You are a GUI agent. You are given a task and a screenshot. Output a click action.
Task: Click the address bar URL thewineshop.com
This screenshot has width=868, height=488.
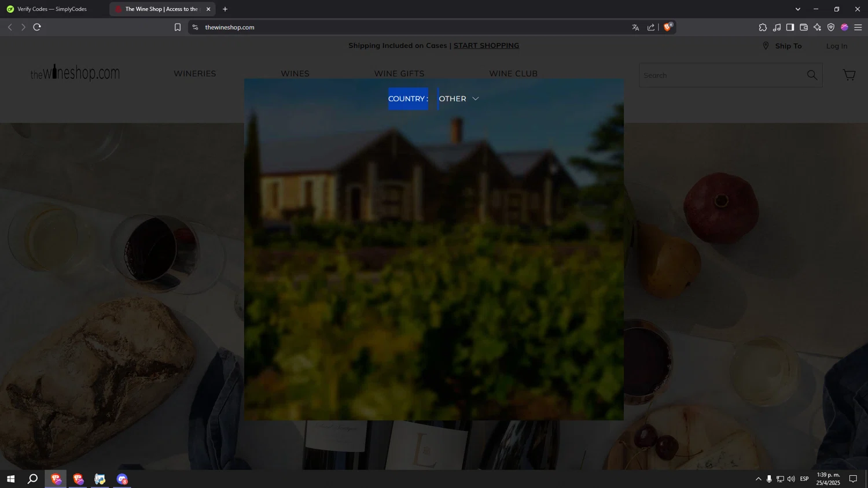click(x=230, y=27)
